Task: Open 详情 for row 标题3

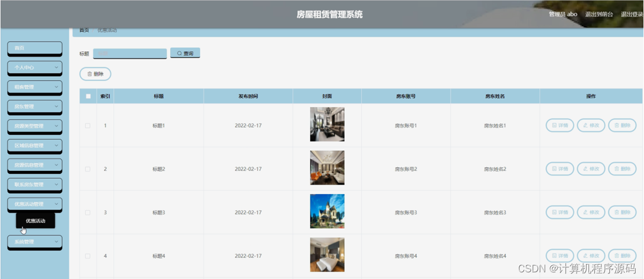Action: 560,213
